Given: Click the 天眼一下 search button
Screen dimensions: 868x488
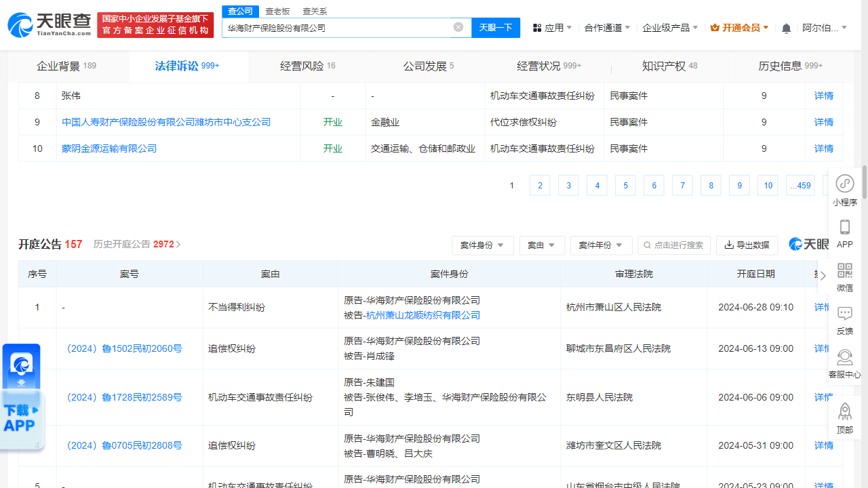Looking at the screenshot, I should click(496, 28).
